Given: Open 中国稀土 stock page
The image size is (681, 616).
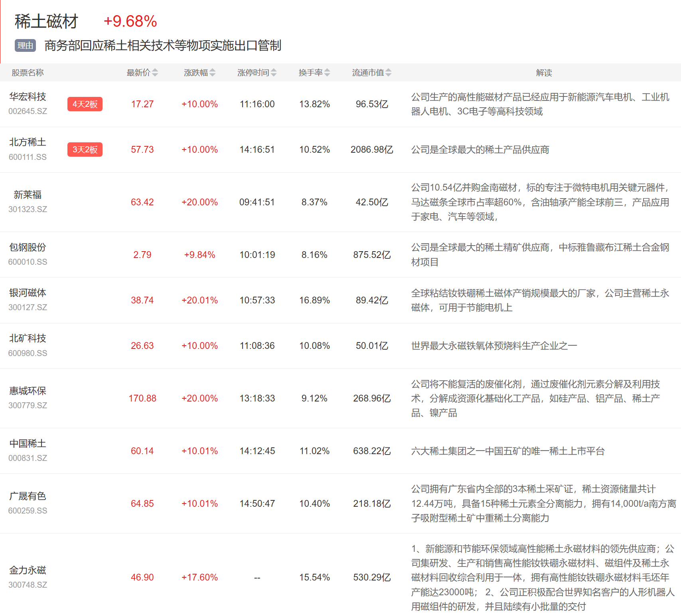Looking at the screenshot, I should point(28,444).
